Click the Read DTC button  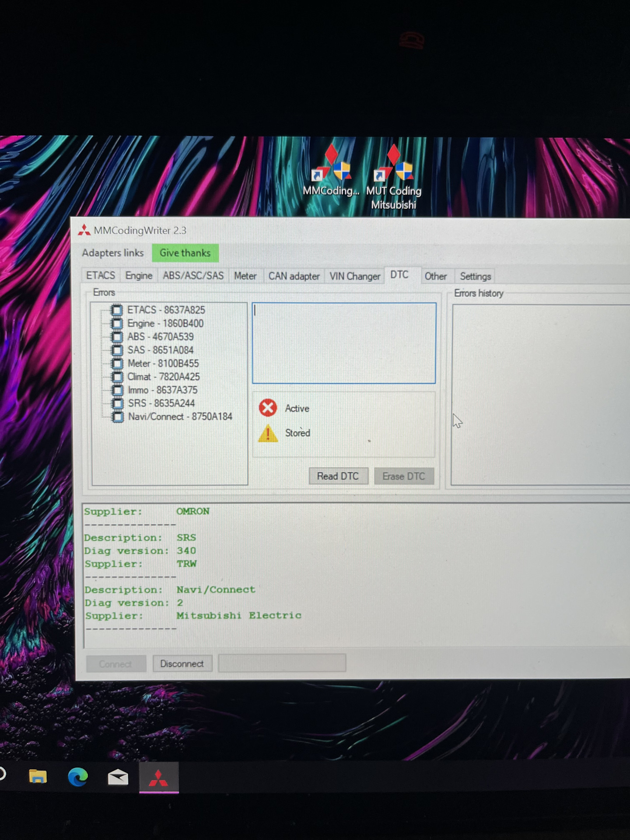pos(338,476)
